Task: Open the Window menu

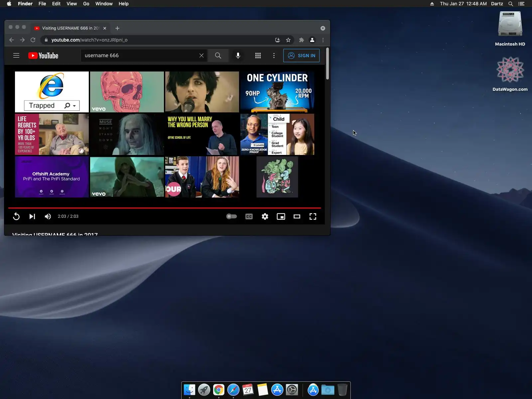Action: (x=104, y=4)
